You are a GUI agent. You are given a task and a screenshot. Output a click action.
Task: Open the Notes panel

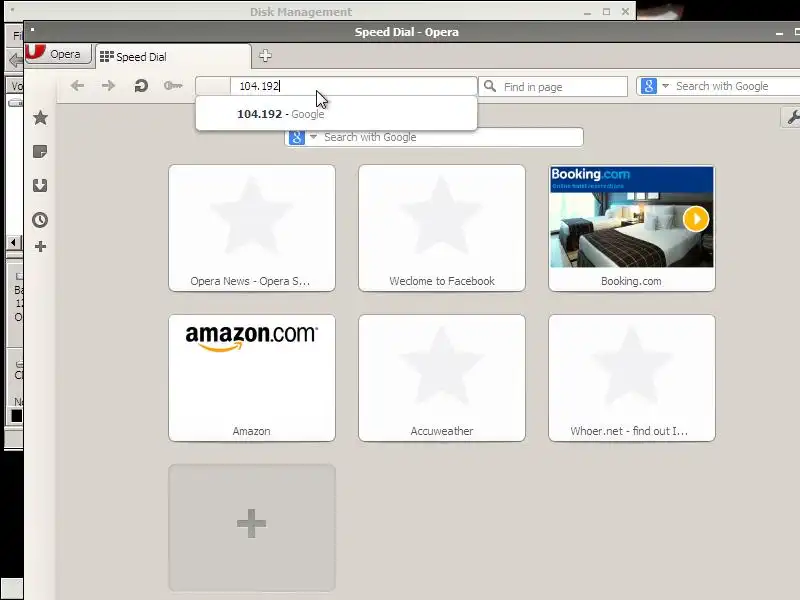pyautogui.click(x=40, y=152)
